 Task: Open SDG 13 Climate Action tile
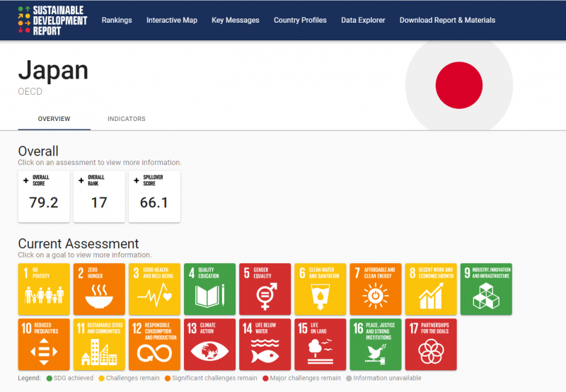209,345
